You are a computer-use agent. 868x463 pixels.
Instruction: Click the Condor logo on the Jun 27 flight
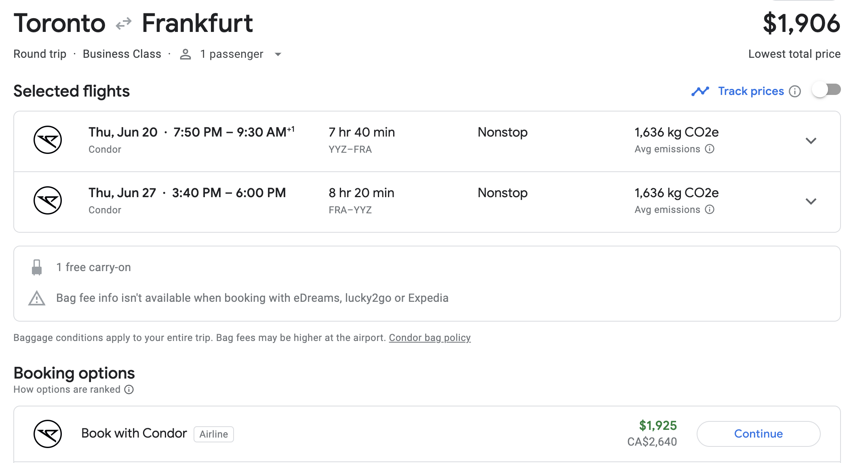[x=48, y=200]
